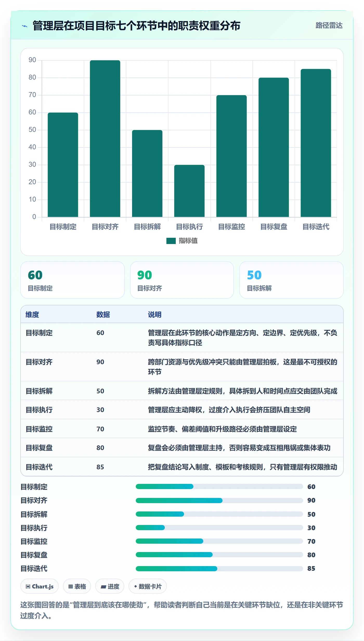
Task: Click the 目标制定 bar in chart
Action: tap(63, 165)
